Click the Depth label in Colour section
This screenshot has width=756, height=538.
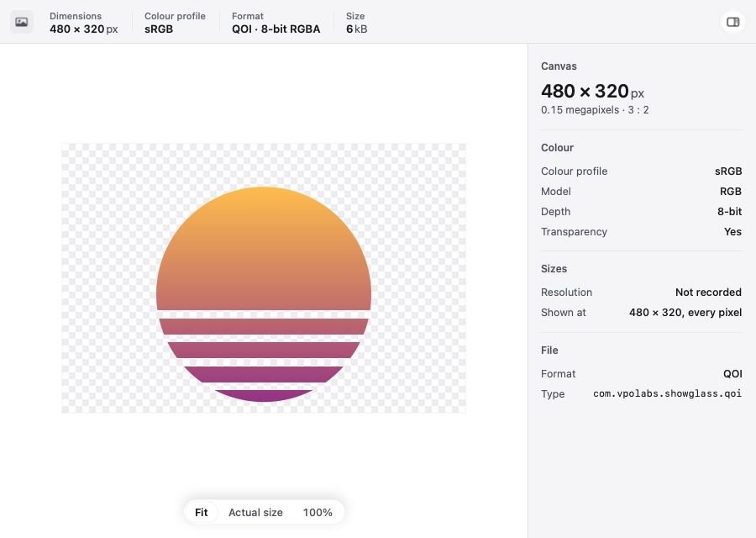555,212
